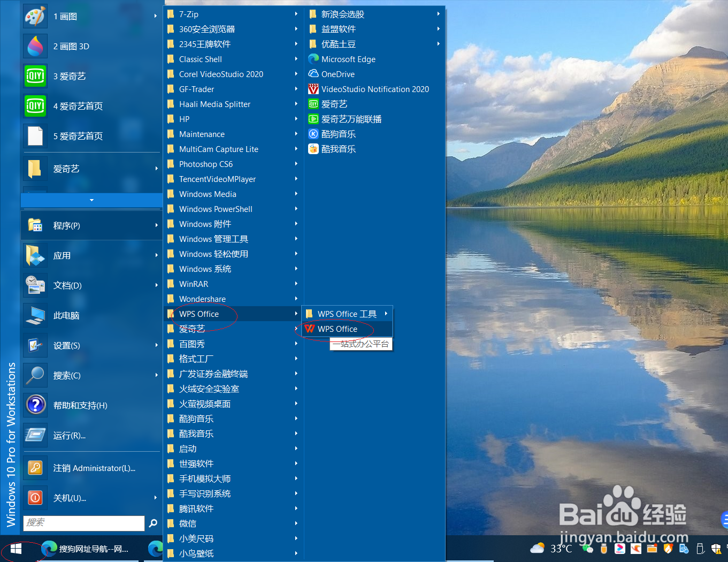Click the second Edge icon on taskbar

point(155,549)
